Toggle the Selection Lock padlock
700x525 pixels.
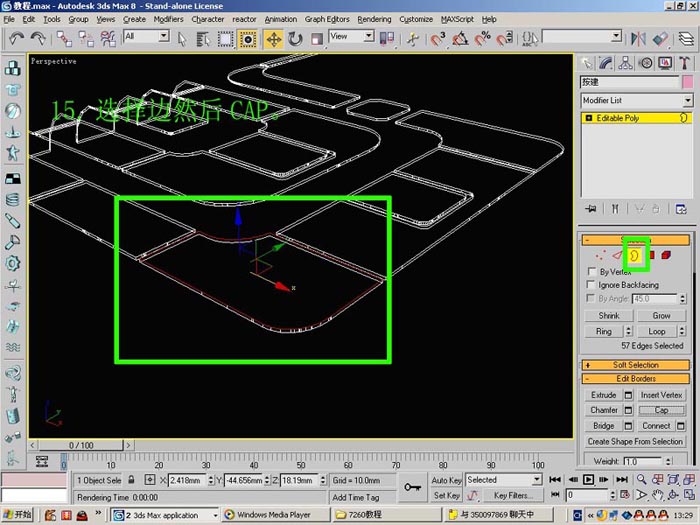pos(131,480)
